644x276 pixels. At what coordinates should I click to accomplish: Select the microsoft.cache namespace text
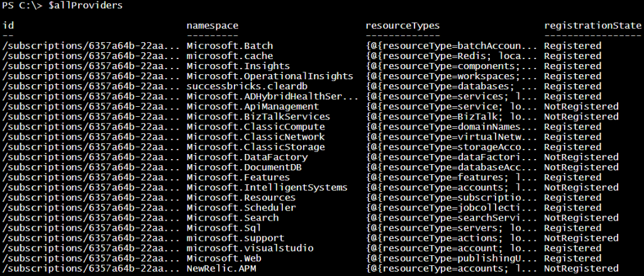[223, 56]
